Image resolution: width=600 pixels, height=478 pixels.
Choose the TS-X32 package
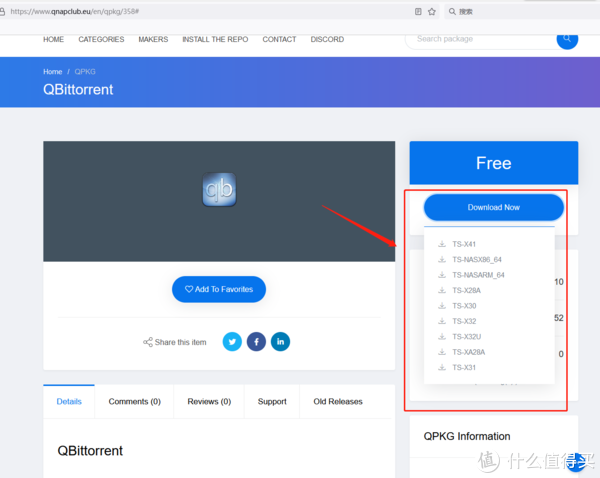tap(464, 321)
